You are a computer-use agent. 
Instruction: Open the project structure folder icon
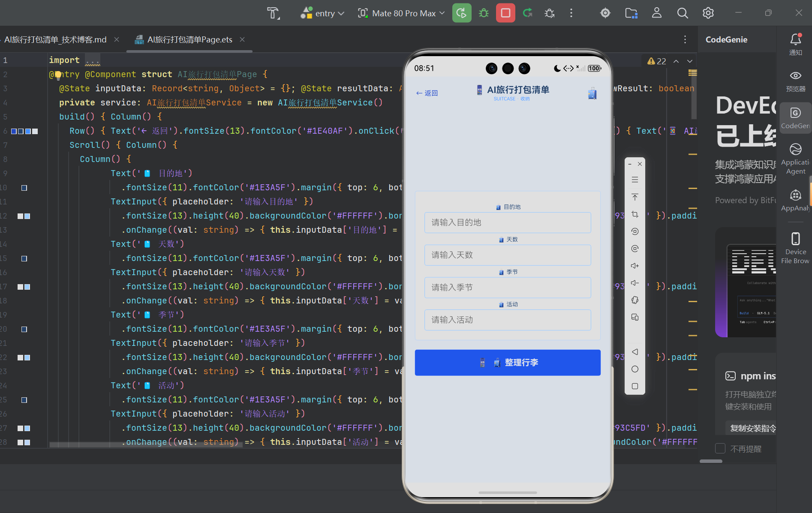click(631, 13)
